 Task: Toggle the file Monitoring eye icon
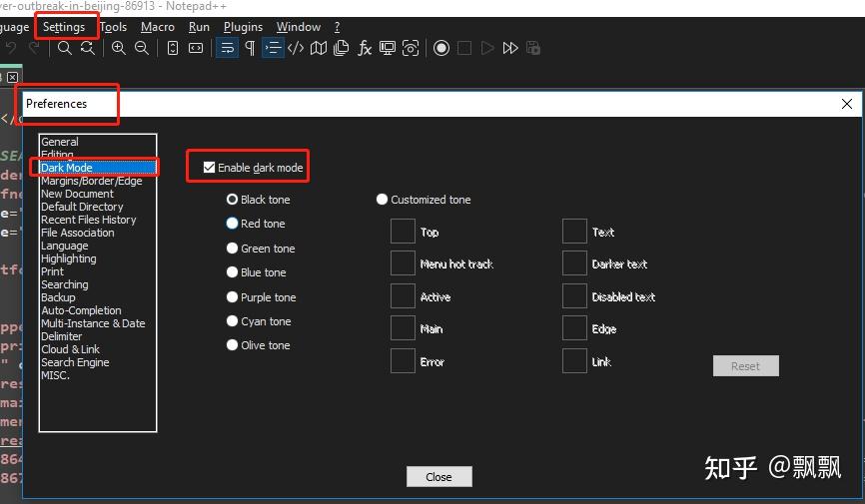(x=411, y=49)
